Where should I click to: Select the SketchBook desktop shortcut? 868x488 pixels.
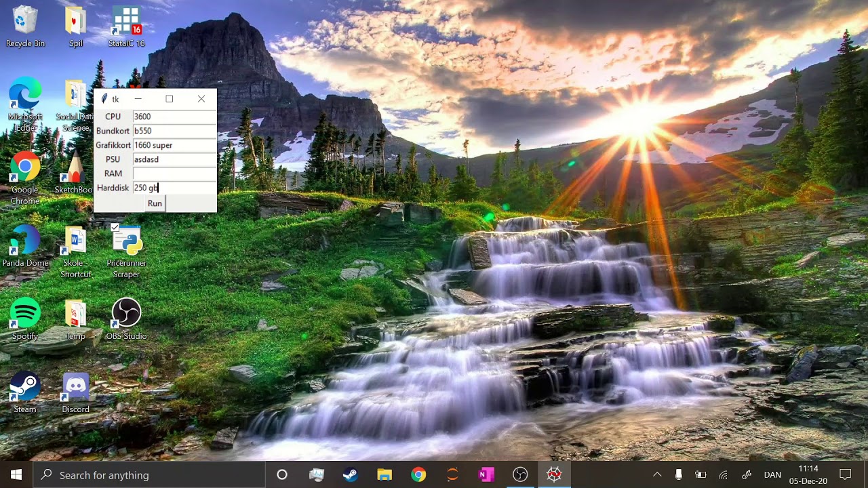click(75, 173)
